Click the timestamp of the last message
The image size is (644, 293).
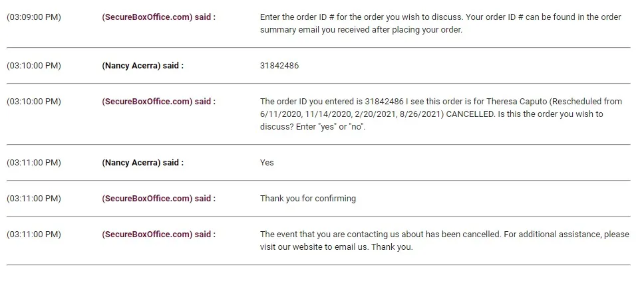[x=34, y=235]
